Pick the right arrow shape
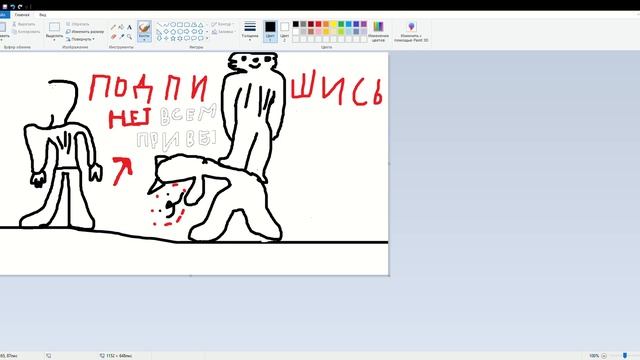This screenshot has width=640, height=360. coord(187,31)
